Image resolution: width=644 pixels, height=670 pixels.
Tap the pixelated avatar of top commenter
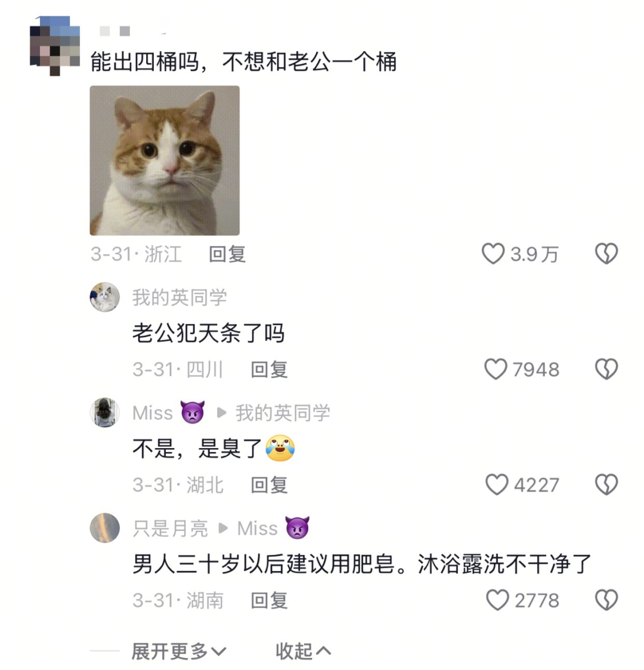[x=55, y=46]
